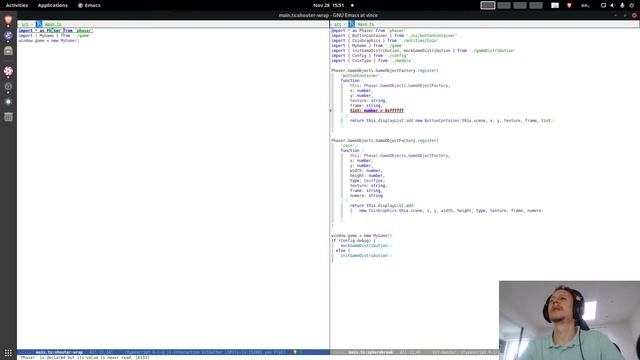
Task: Click 'window.game = new MyGame()' in left pane
Action: [x=49, y=41]
